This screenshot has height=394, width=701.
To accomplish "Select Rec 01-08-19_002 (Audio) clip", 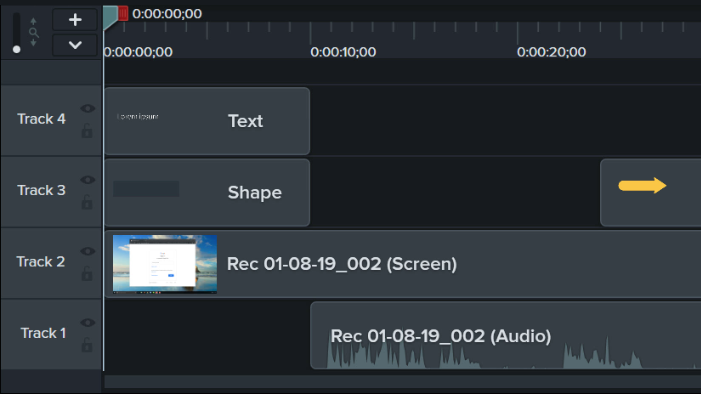I will (x=506, y=335).
